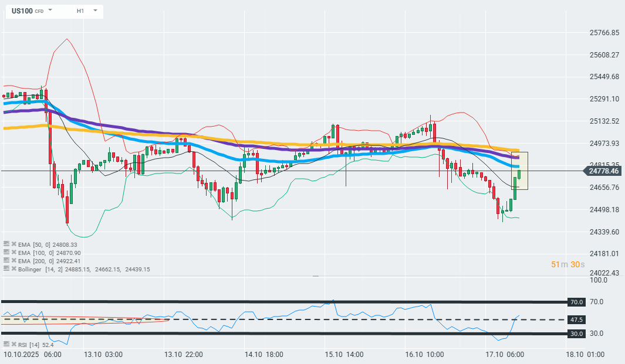Click the RSI 47.5 dashed level label
Image resolution: width=625 pixels, height=364 pixels.
(x=576, y=320)
